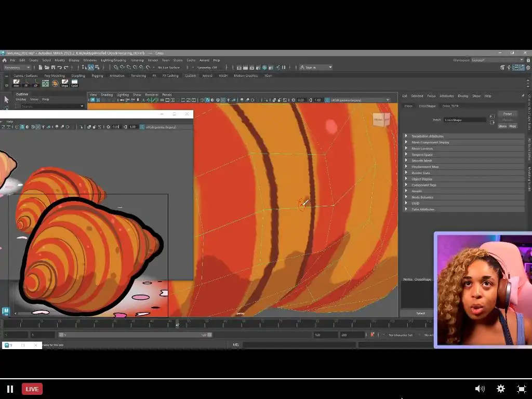The image size is (532, 399).
Task: Click the orange round shelf icon
Action: coord(55,83)
